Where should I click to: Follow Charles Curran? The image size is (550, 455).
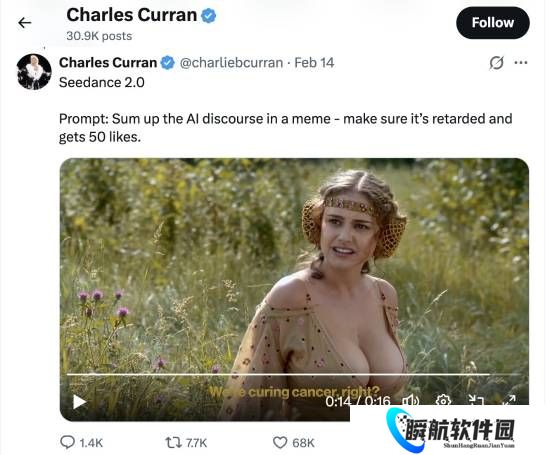(x=492, y=23)
